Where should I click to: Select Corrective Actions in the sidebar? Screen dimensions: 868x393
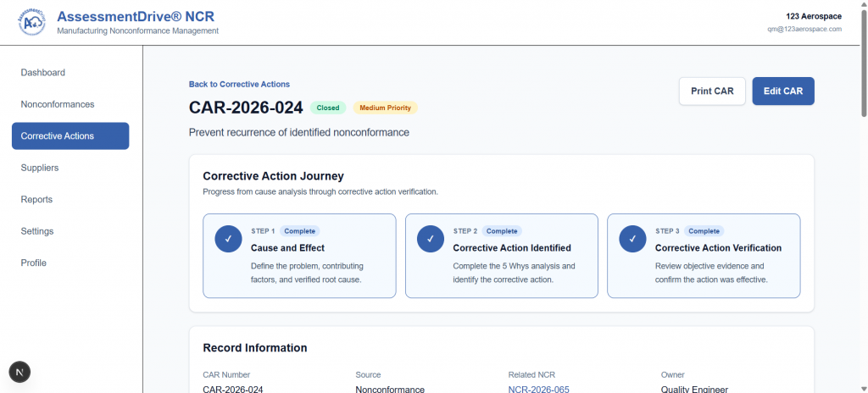(70, 136)
